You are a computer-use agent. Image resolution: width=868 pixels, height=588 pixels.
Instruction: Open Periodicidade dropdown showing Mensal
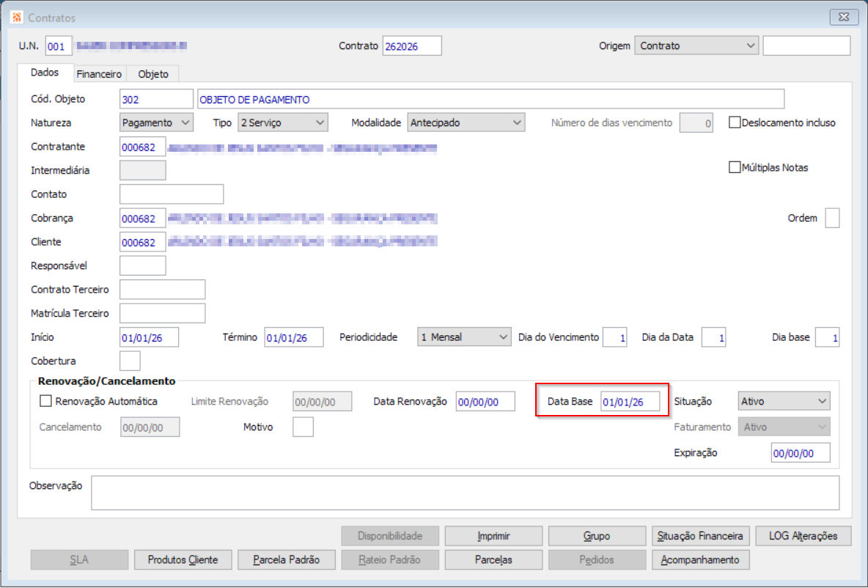[464, 337]
